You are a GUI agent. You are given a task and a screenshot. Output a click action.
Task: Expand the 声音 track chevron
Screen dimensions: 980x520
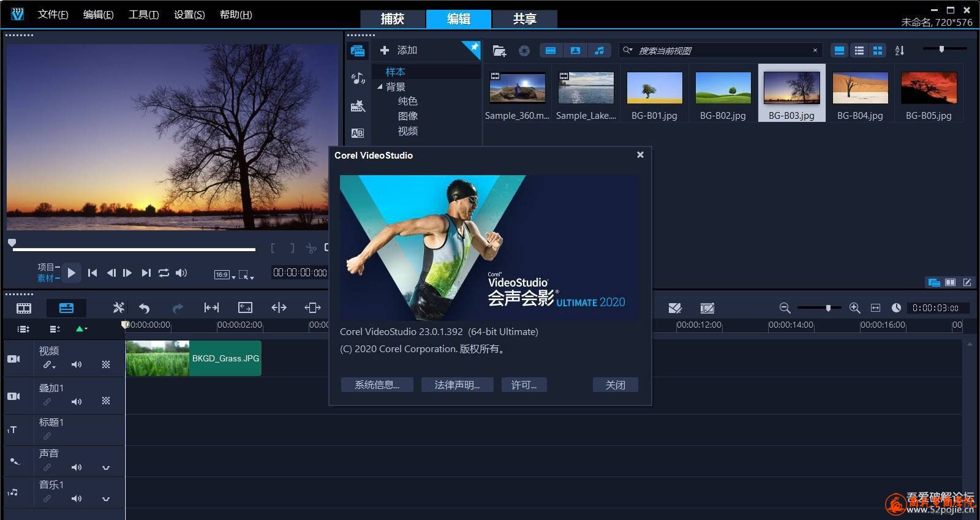[106, 467]
